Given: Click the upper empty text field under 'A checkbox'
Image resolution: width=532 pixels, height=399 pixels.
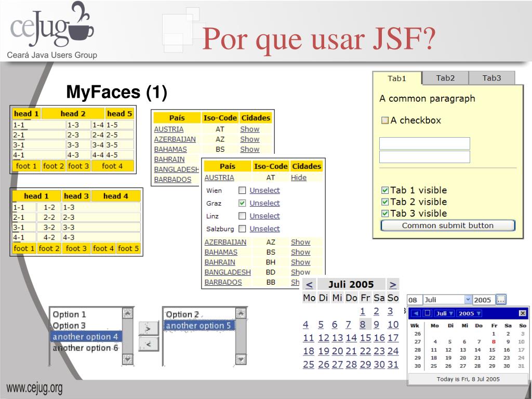Looking at the screenshot, I should (x=424, y=143).
